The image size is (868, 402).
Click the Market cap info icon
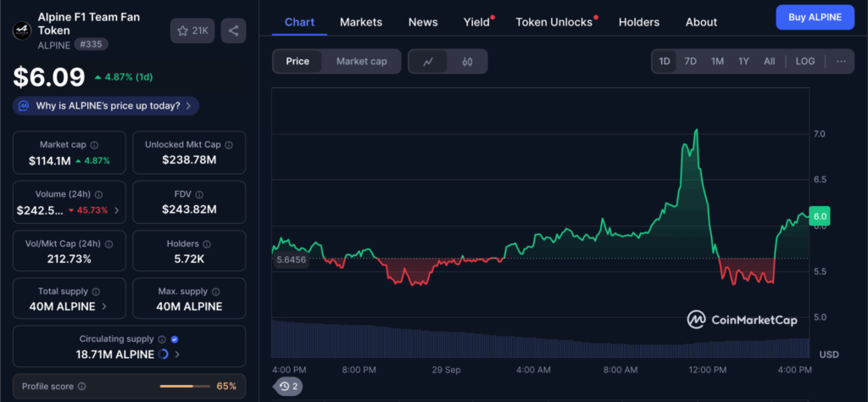click(x=94, y=145)
